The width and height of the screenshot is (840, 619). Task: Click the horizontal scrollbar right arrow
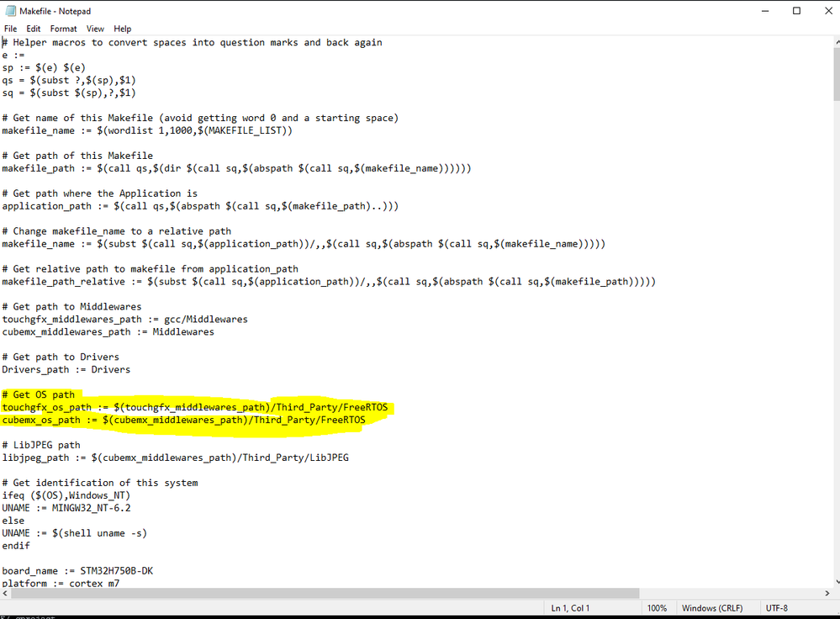coord(827,593)
